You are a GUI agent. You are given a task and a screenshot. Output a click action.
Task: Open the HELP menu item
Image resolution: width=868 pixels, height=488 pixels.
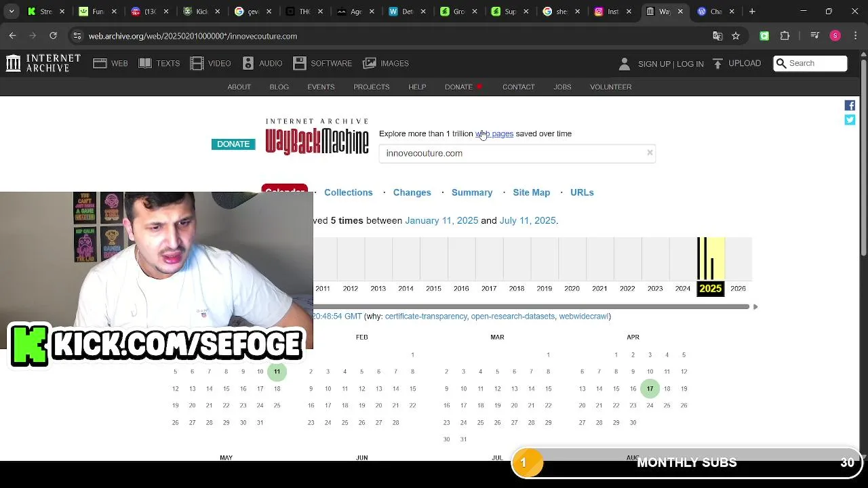[417, 87]
